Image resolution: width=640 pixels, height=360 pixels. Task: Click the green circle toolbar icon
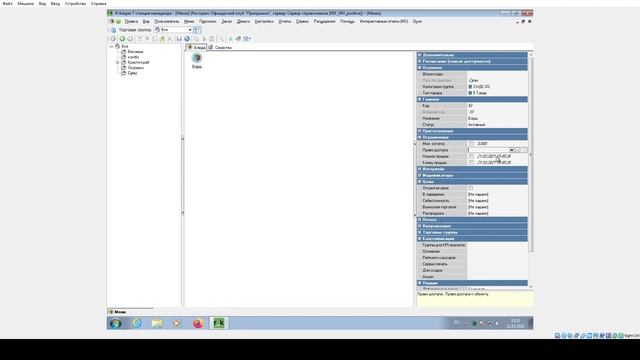pyautogui.click(x=122, y=39)
